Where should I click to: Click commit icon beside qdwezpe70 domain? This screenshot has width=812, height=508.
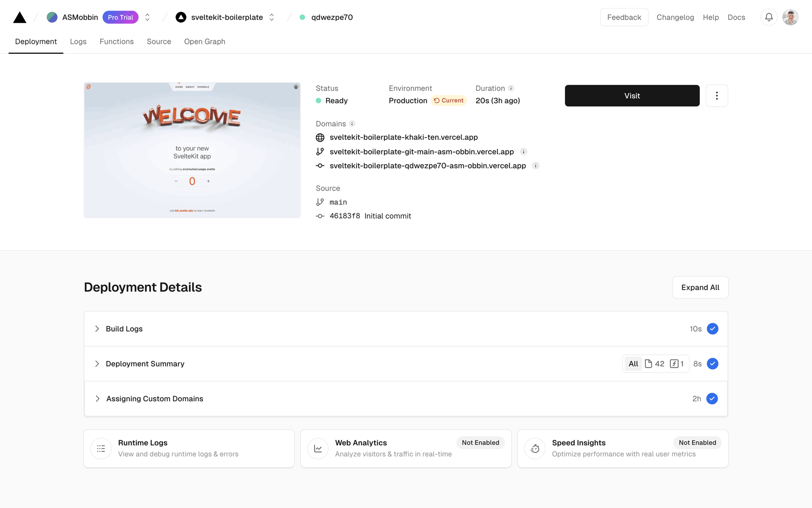coord(320,166)
